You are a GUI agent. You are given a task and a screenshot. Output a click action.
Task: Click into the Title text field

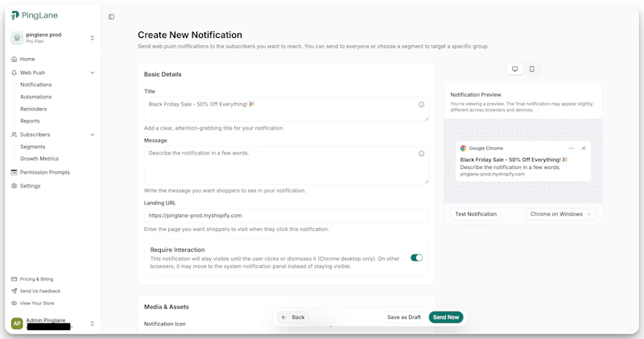pos(287,110)
